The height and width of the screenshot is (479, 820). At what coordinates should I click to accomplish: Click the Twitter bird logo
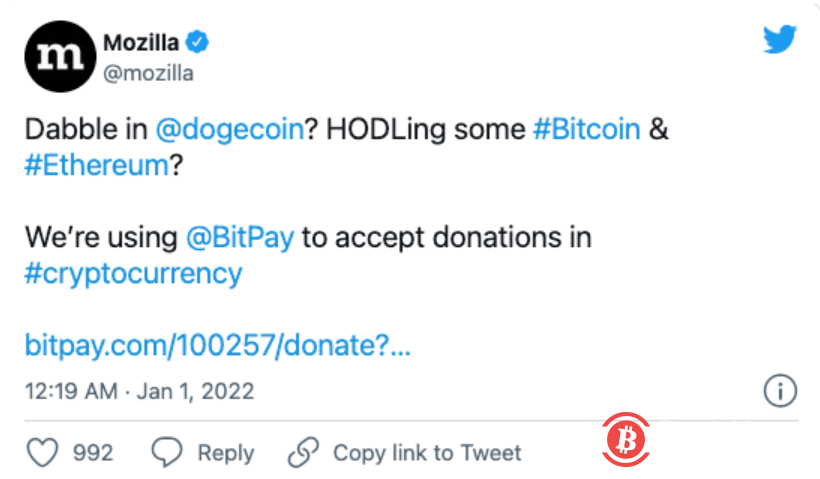780,40
